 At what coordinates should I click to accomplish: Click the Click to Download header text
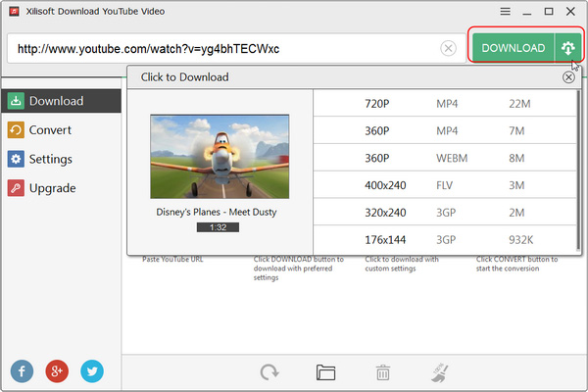tap(184, 77)
